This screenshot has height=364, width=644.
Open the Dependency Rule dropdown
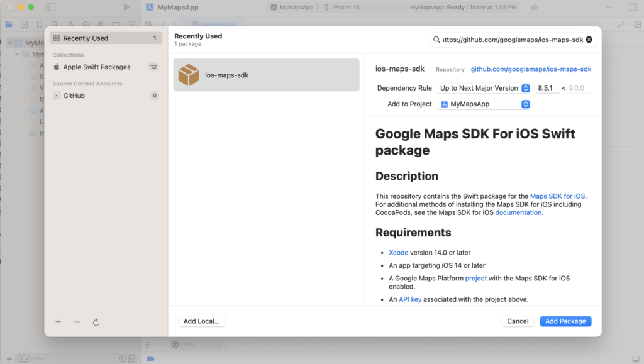[x=525, y=88]
